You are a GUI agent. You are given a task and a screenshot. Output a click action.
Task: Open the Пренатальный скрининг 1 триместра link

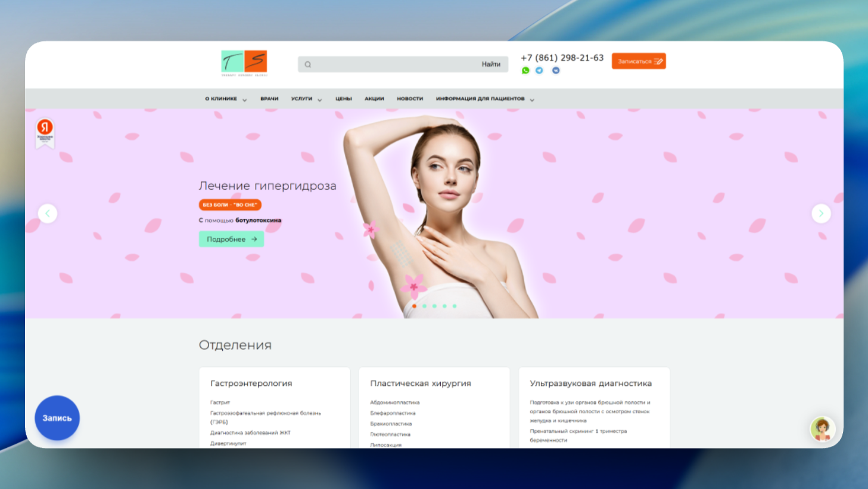578,435
